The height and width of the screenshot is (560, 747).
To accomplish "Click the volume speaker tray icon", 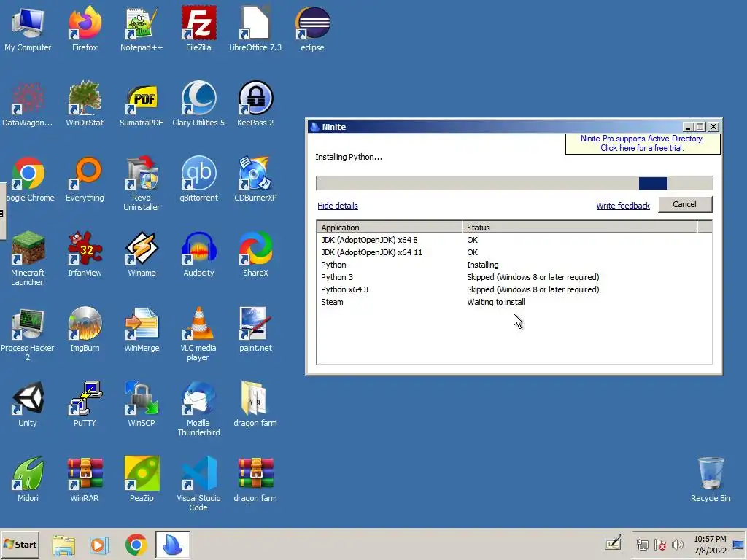I will (x=678, y=545).
